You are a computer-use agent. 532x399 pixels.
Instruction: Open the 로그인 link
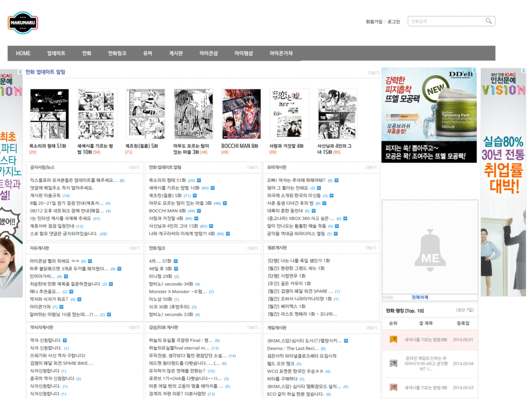[394, 22]
